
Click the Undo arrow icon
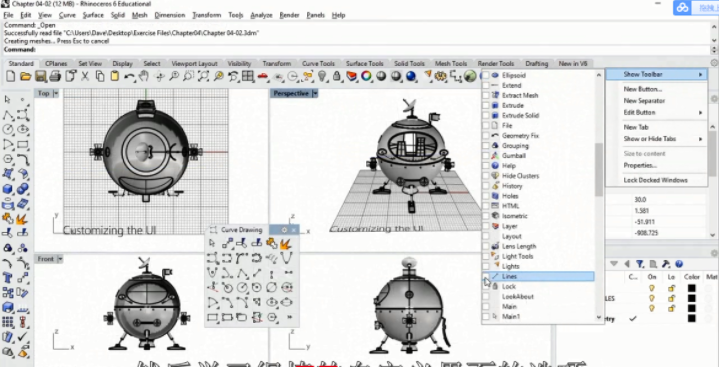coord(129,76)
